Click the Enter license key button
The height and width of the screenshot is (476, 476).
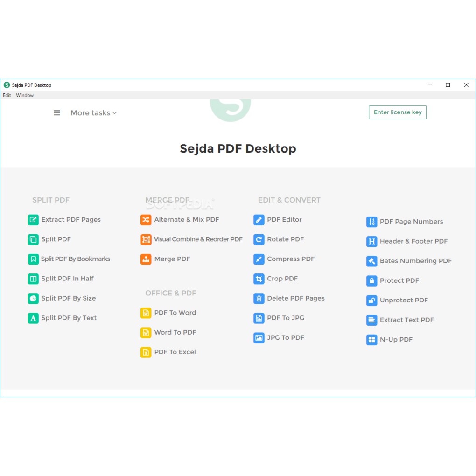397,112
